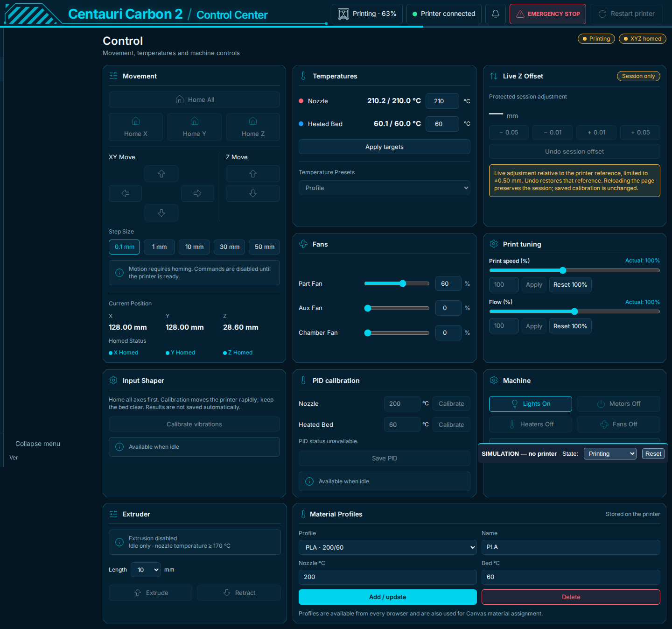The image size is (672, 629).
Task: Click the Nozzle target temperature field
Action: (x=442, y=101)
